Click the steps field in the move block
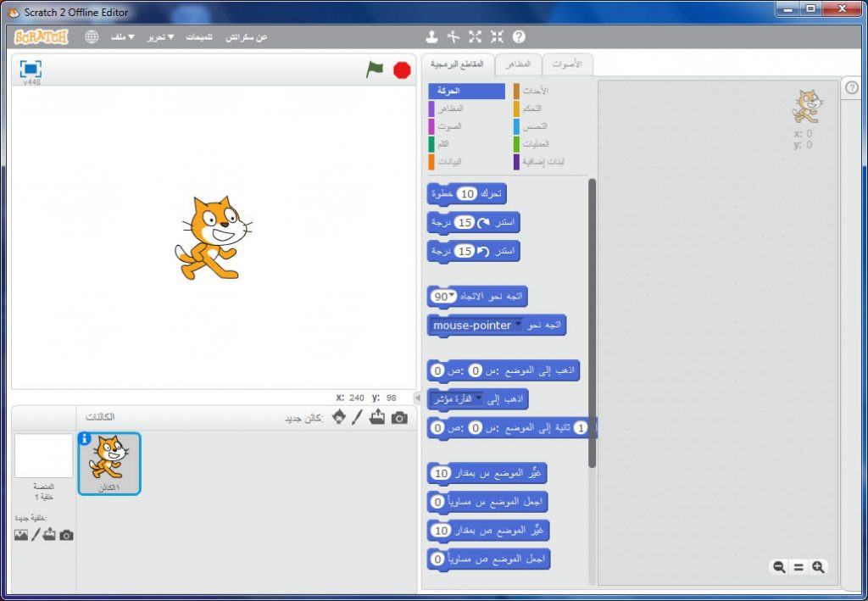The image size is (868, 601). tap(468, 193)
